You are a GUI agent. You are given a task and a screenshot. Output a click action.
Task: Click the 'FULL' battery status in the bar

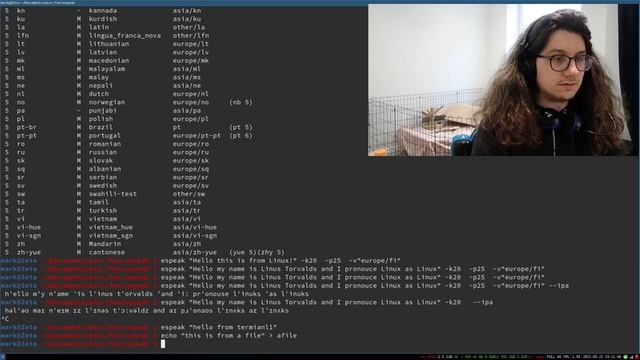pos(558,357)
